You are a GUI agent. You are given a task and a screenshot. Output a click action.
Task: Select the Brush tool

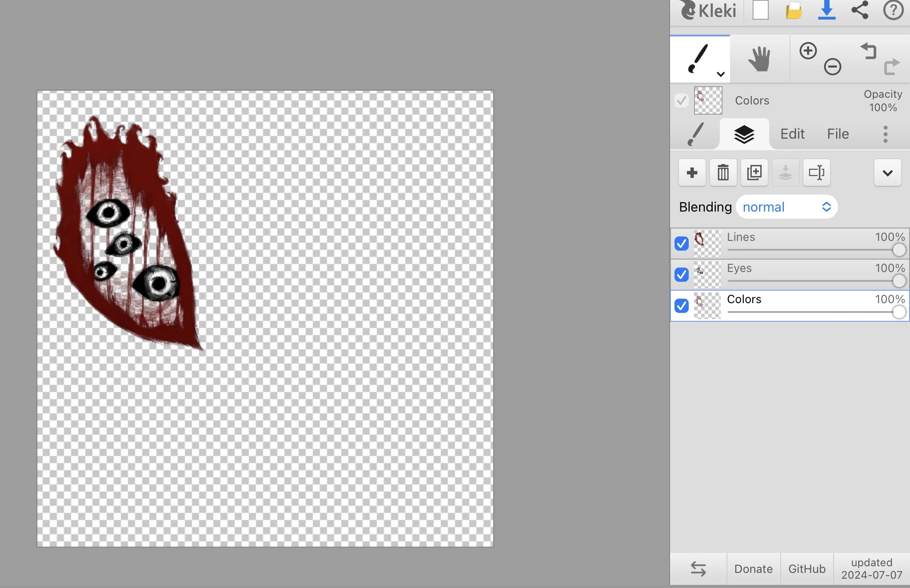click(698, 57)
